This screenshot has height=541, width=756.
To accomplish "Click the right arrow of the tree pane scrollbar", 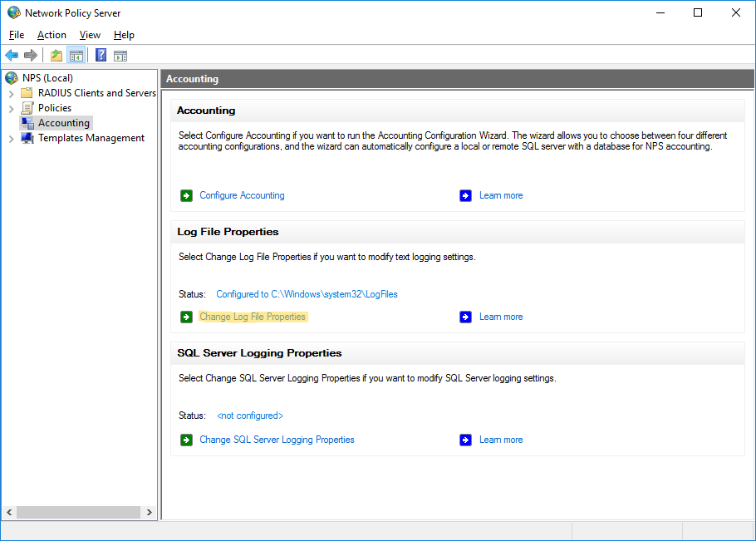I will (x=150, y=513).
